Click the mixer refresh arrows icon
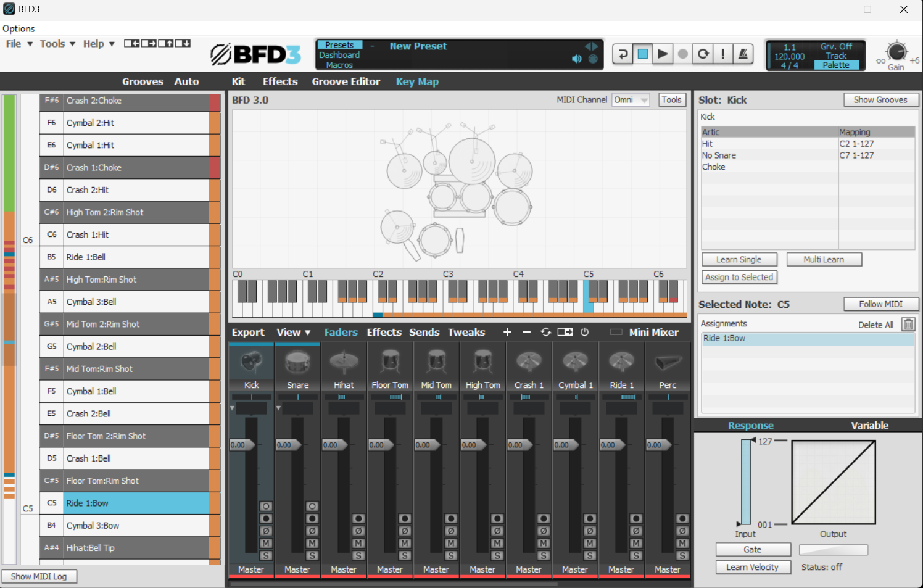Image resolution: width=923 pixels, height=588 pixels. click(x=546, y=332)
